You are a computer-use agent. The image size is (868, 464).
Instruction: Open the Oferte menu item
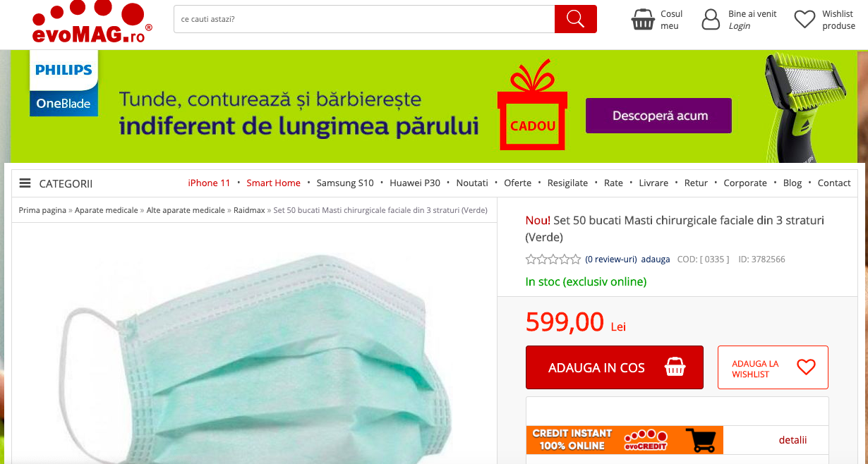point(517,183)
